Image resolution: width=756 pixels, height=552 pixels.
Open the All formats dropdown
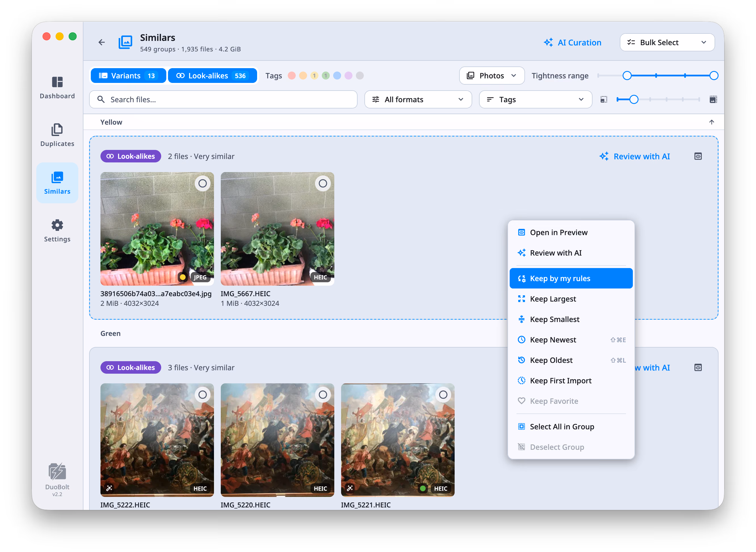point(418,99)
